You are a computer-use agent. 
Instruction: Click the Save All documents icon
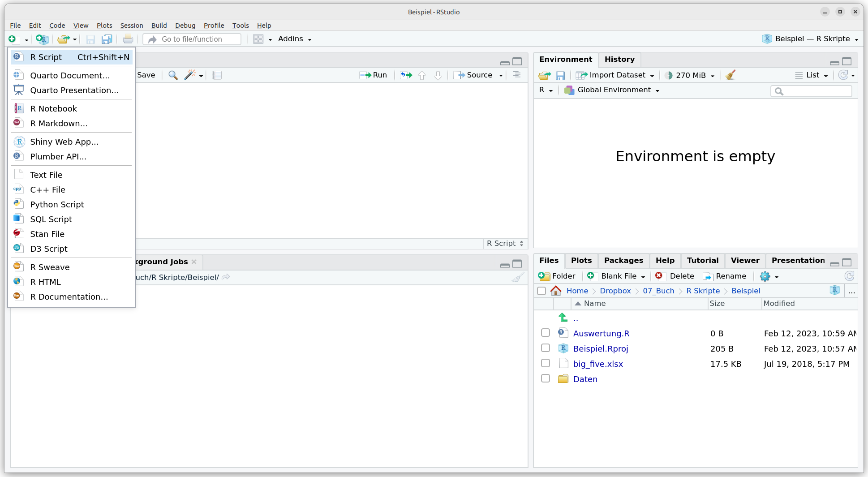point(107,39)
